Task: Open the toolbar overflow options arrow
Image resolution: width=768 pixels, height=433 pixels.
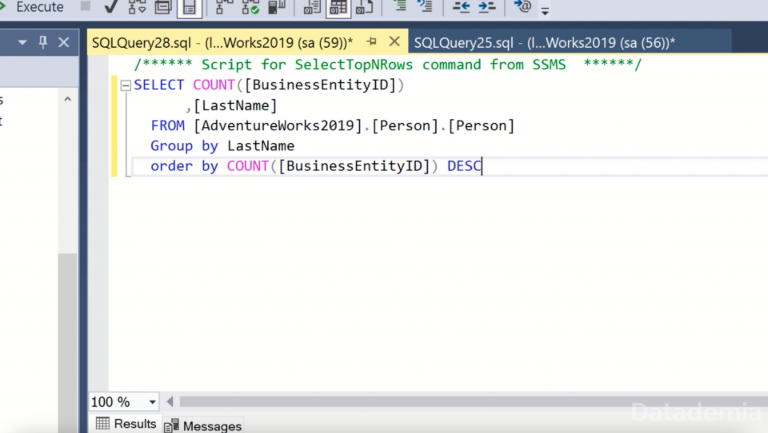Action: coord(545,12)
